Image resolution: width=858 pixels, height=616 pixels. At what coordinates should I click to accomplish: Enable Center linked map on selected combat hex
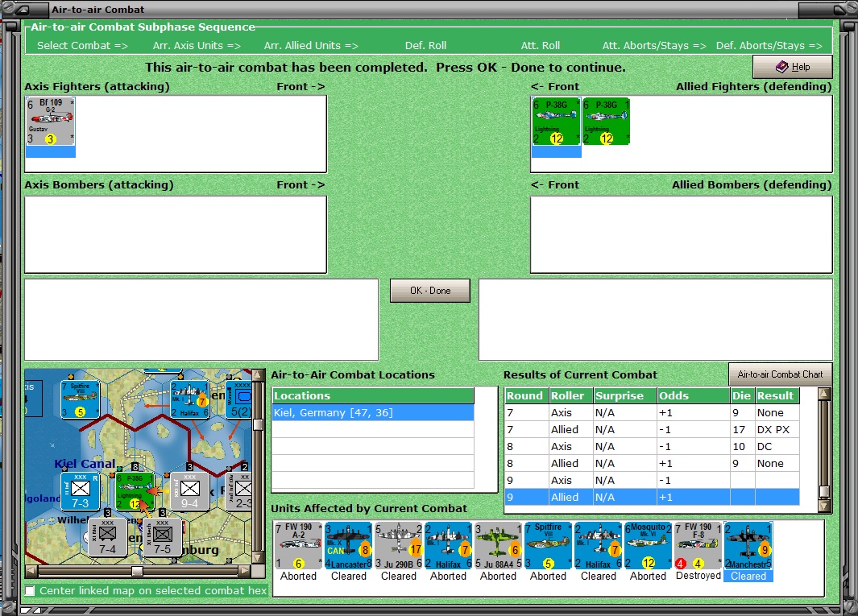tap(30, 591)
